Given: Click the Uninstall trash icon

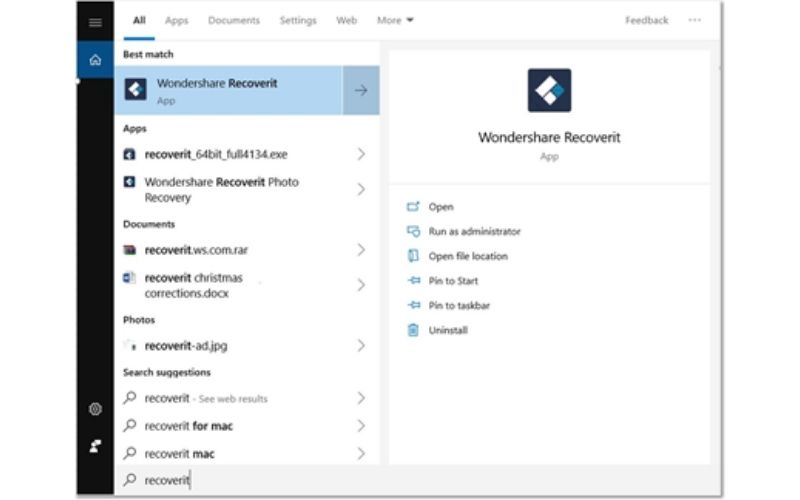Looking at the screenshot, I should [x=413, y=330].
